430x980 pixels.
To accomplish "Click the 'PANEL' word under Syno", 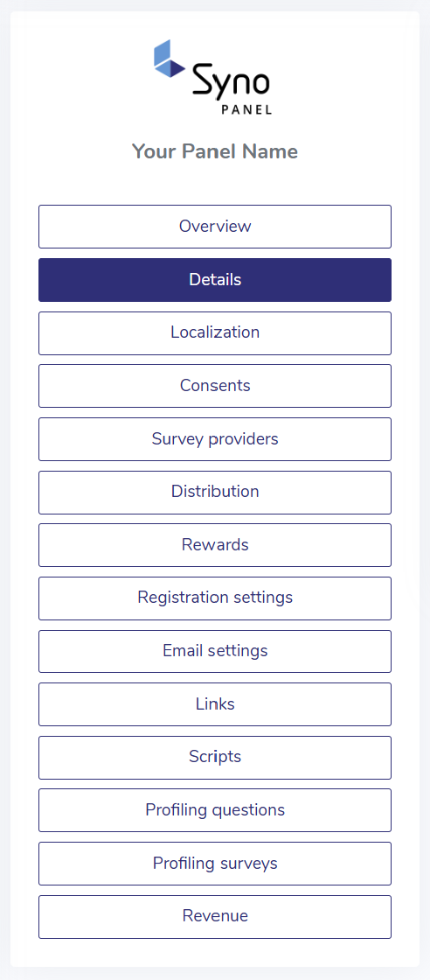I will pyautogui.click(x=246, y=109).
